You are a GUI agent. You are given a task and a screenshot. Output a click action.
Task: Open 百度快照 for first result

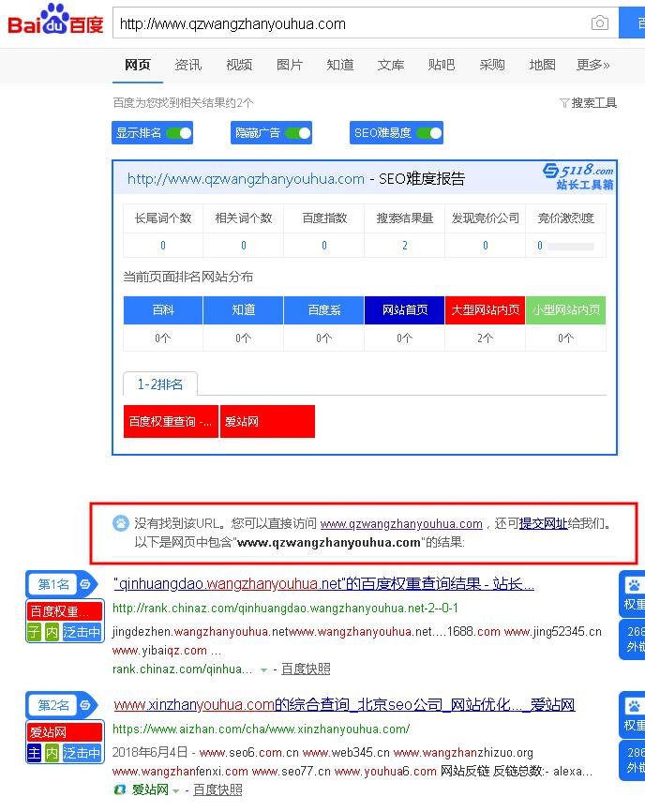(x=306, y=669)
